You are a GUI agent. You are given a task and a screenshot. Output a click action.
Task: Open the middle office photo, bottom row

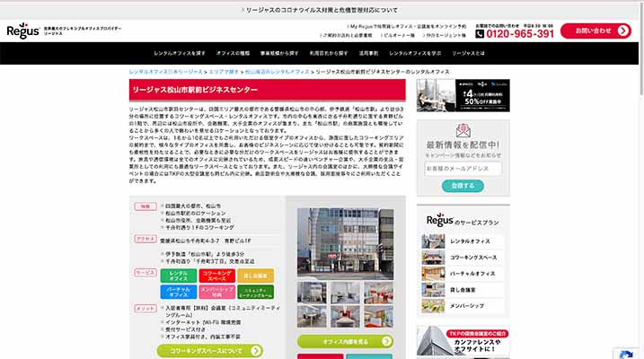click(x=345, y=316)
